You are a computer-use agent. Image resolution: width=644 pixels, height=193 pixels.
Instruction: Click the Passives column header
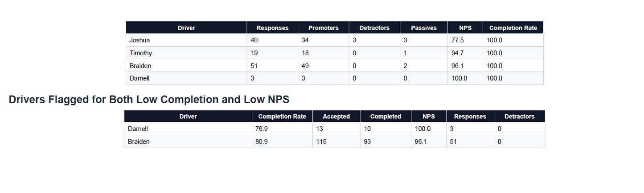pyautogui.click(x=424, y=28)
